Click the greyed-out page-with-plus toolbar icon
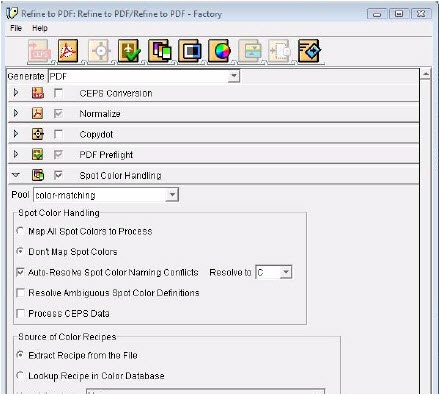The image size is (439, 396). pos(279,51)
